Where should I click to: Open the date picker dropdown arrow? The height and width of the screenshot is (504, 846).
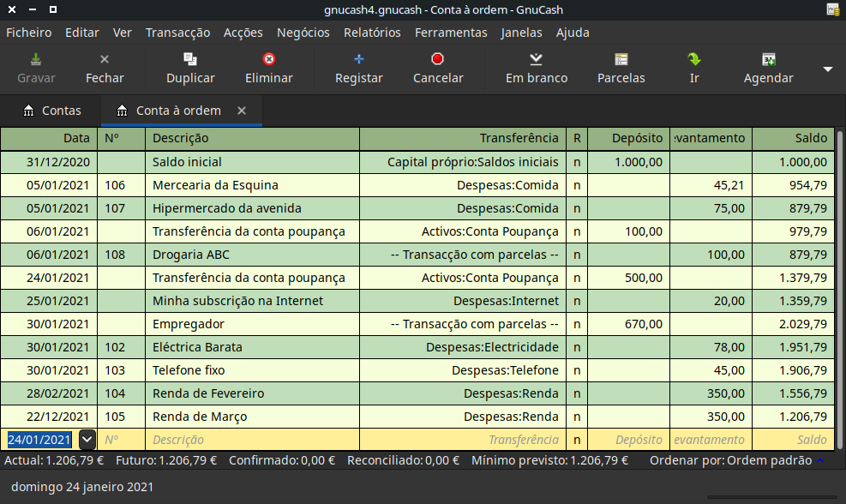(x=87, y=439)
